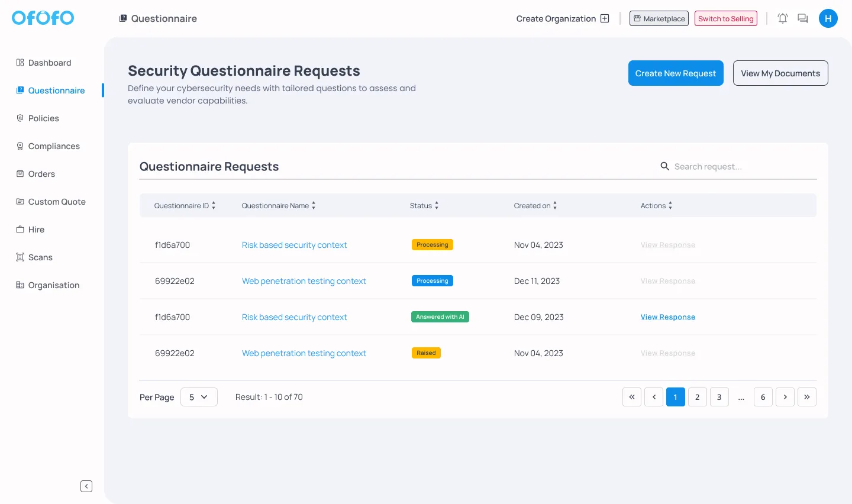
Task: Click the Orders sidebar icon
Action: coord(20,174)
